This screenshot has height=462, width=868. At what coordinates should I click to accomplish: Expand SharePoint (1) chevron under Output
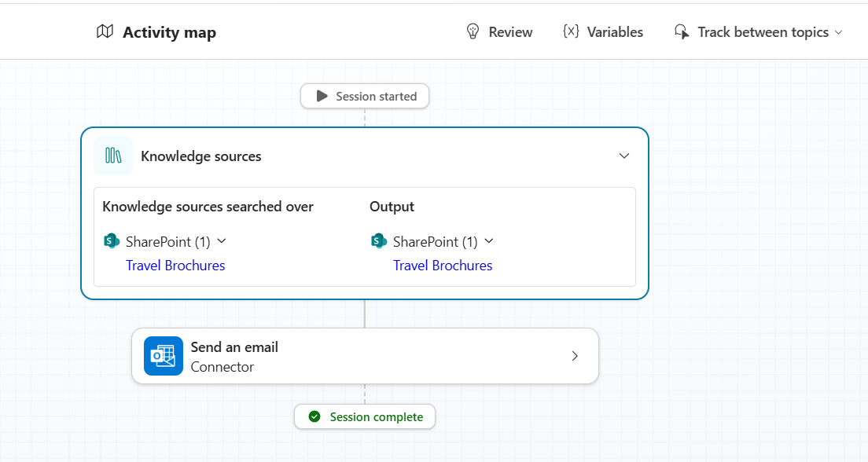(489, 241)
